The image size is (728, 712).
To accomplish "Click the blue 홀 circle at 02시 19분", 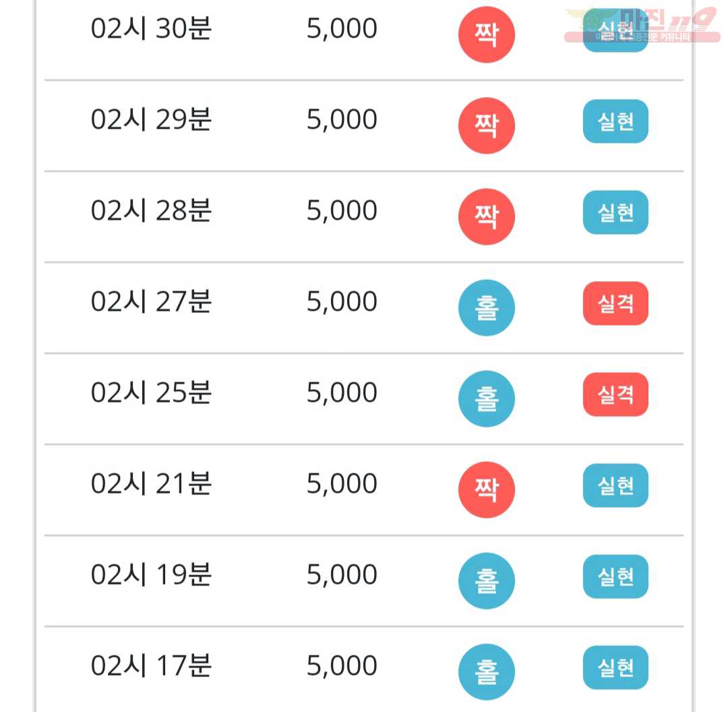I will click(x=486, y=581).
